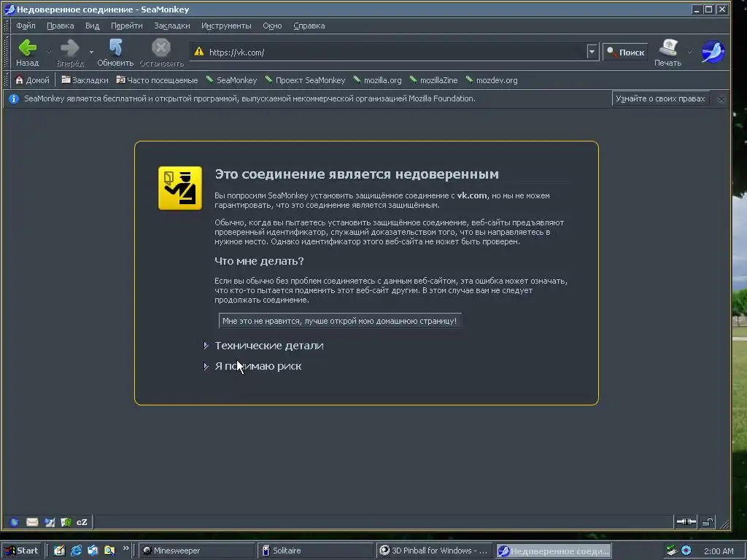This screenshot has height=560, width=747.
Task: Open the Печать options dropdown arrow
Action: (x=689, y=52)
